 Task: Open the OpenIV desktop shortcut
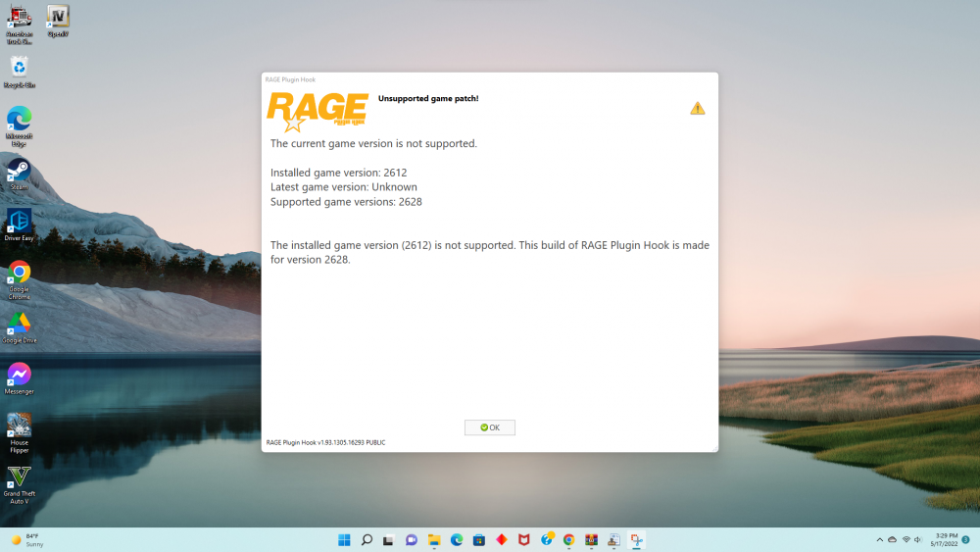58,22
